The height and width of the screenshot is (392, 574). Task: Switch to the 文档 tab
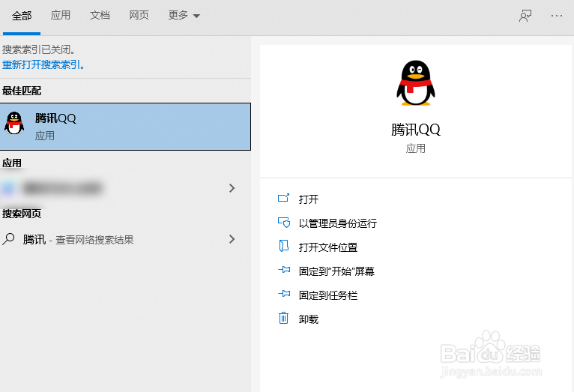[x=100, y=15]
